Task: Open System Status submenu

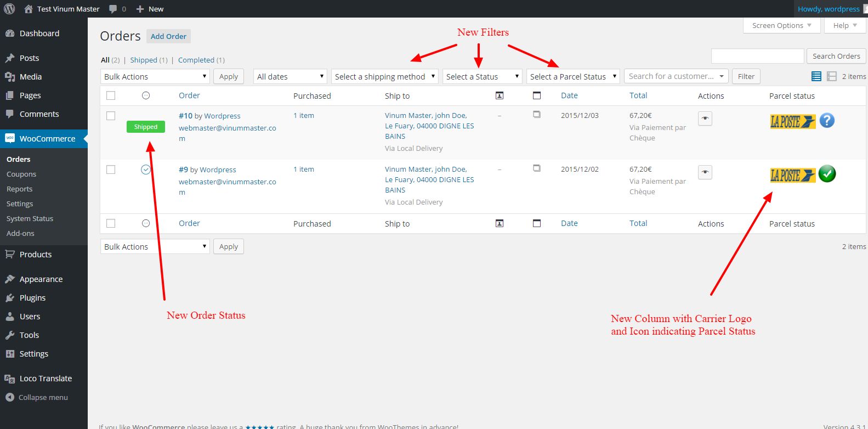Action: [30, 219]
